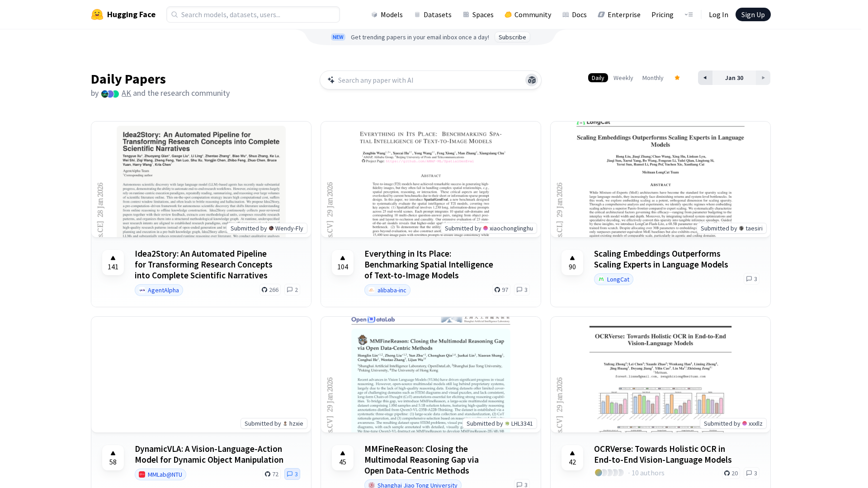Open the Spaces navigation item
The height and width of the screenshot is (488, 868).
(478, 14)
